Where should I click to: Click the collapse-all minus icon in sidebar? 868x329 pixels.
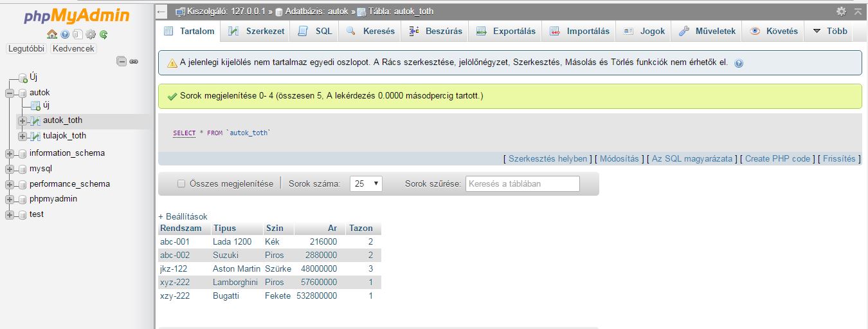pyautogui.click(x=122, y=61)
